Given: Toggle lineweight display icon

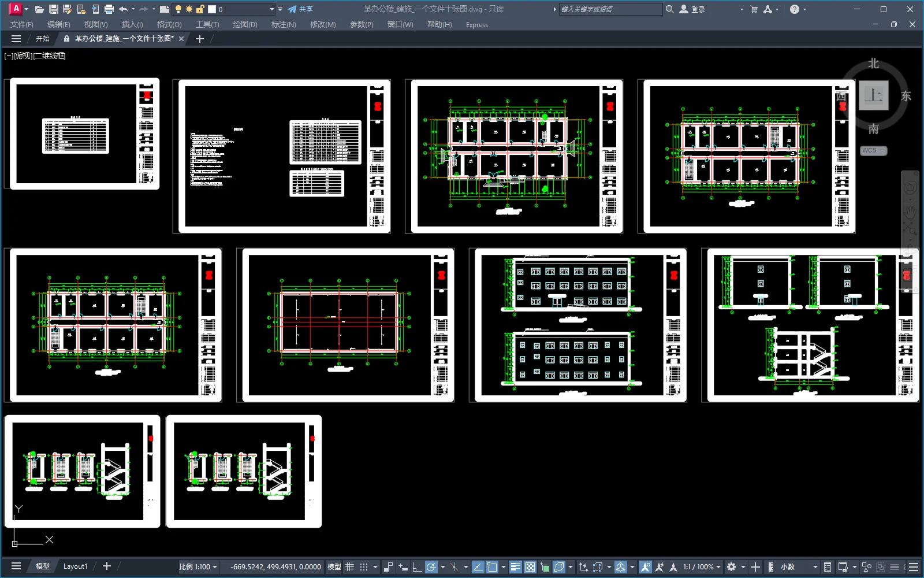Looking at the screenshot, I should pos(516,567).
